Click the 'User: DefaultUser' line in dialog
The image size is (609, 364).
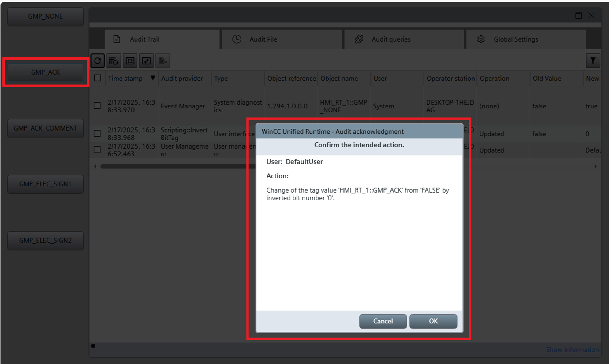(x=294, y=162)
